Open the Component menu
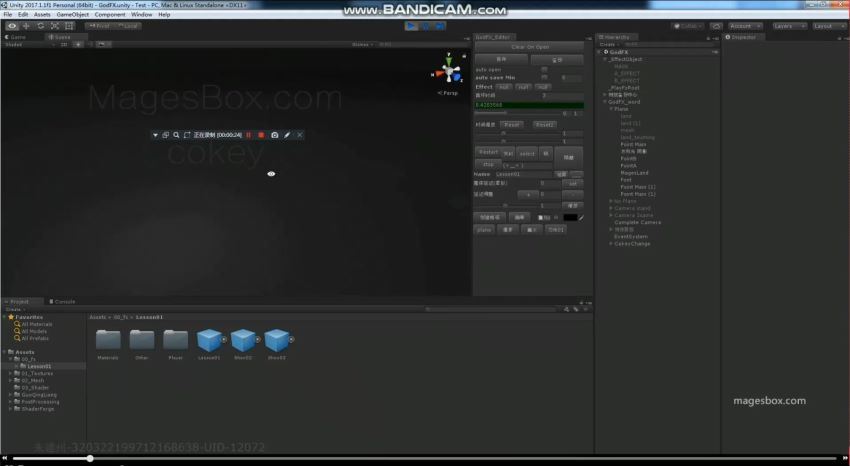 [110, 15]
